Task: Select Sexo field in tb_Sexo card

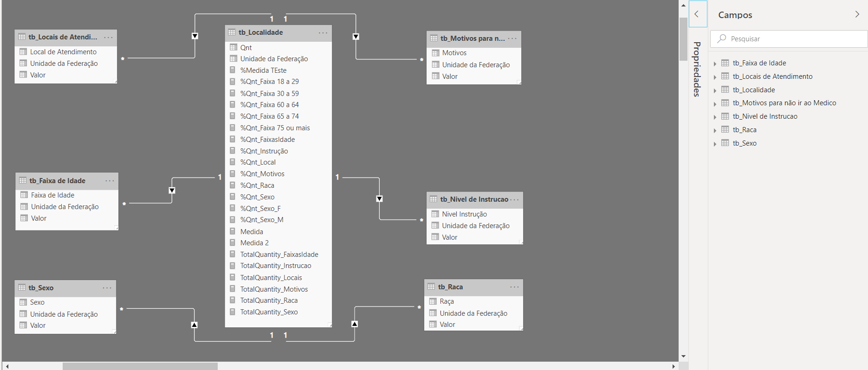Action: (37, 302)
